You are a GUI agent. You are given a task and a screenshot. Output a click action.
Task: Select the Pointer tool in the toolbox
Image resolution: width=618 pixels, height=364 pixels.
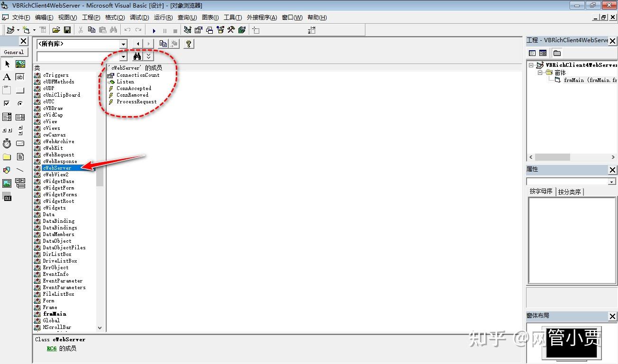coord(7,64)
